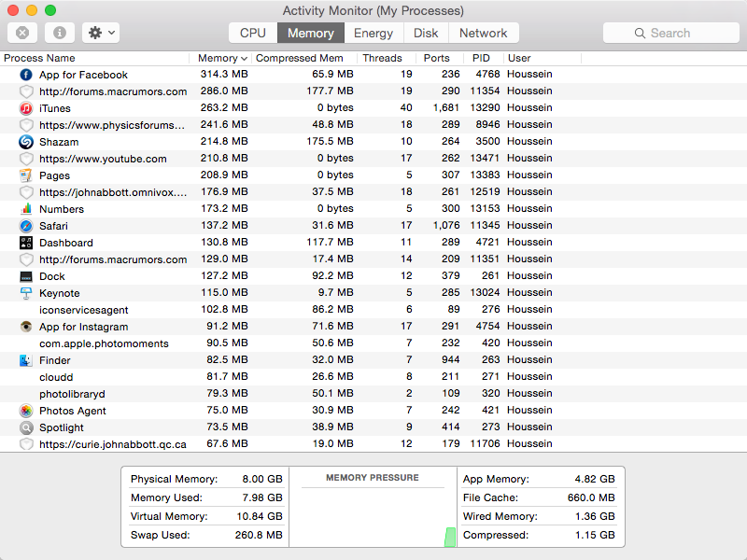The height and width of the screenshot is (560, 747).
Task: Click the yellow minimize window button
Action: (32, 10)
